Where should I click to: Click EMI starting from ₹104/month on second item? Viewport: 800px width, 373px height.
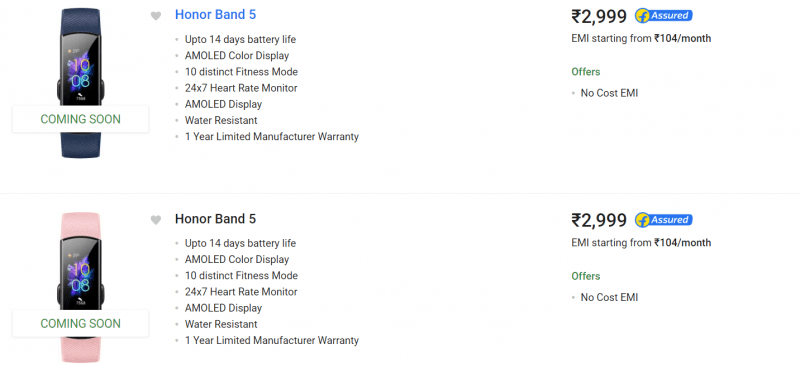641,242
